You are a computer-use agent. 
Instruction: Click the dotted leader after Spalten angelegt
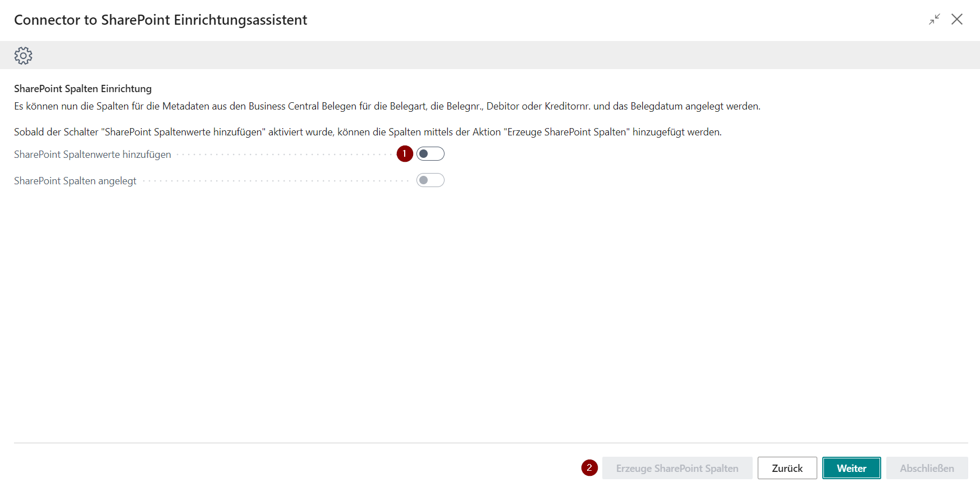click(275, 181)
